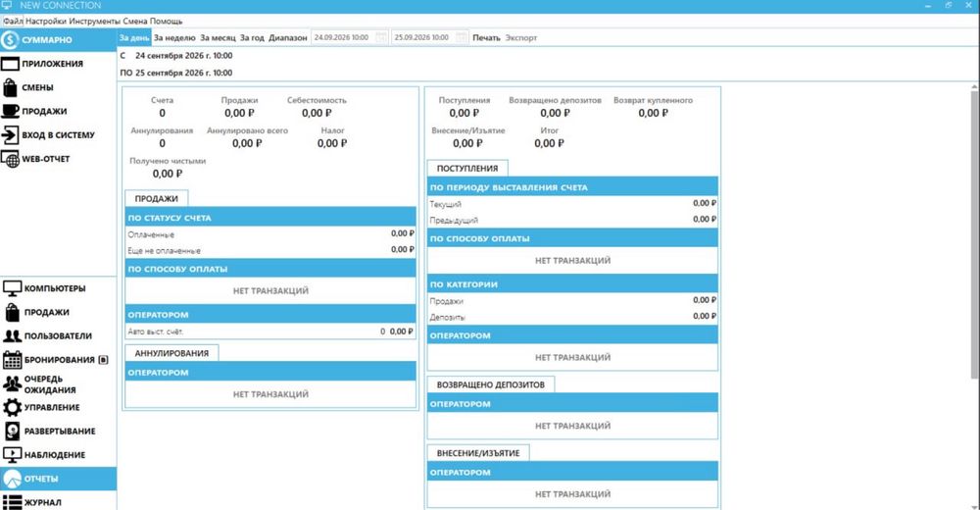The height and width of the screenshot is (510, 980).
Task: Click the Печать button
Action: 486,37
